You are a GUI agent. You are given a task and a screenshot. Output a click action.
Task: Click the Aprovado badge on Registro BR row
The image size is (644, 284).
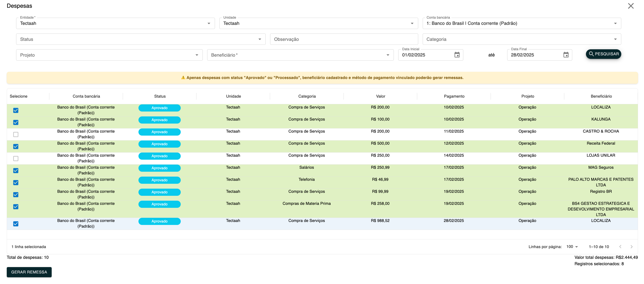[x=159, y=192]
